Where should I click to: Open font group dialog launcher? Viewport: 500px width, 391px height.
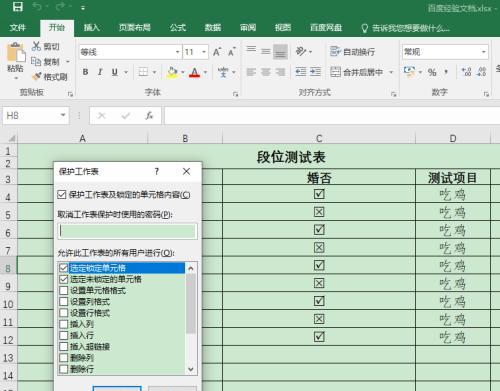point(236,94)
